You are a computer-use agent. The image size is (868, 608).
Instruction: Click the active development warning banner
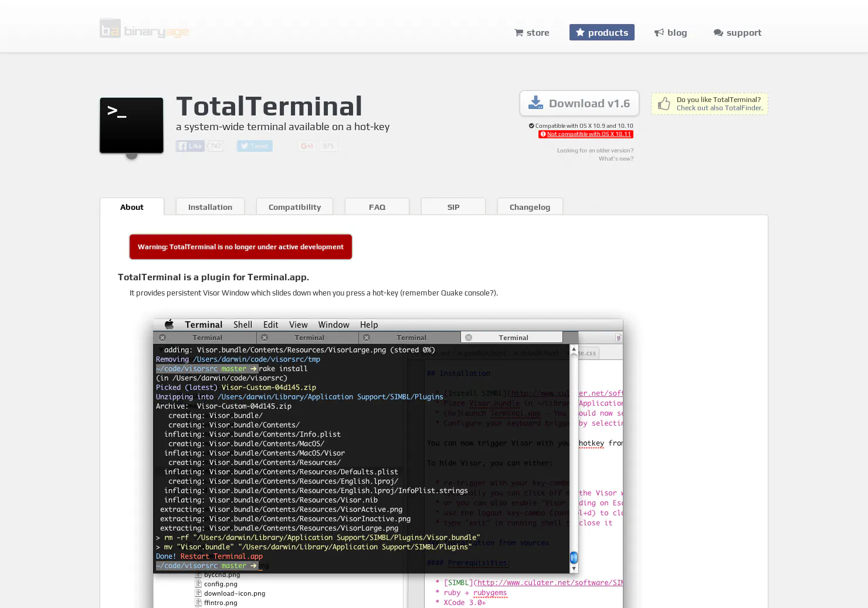tap(240, 247)
